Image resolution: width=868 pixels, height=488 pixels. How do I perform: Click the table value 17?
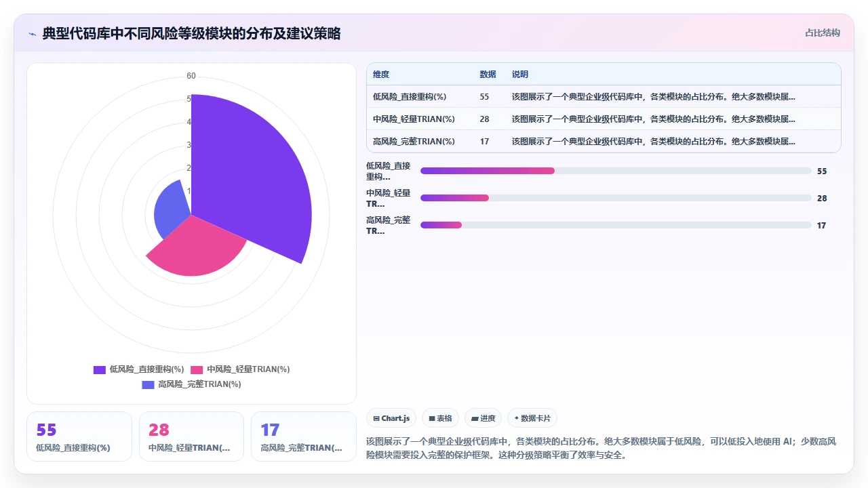coord(484,142)
